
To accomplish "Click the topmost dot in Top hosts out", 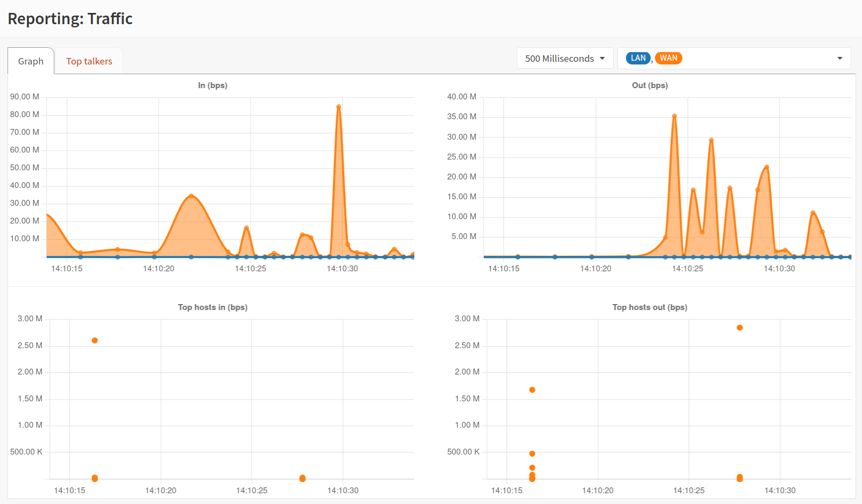I will pyautogui.click(x=740, y=328).
